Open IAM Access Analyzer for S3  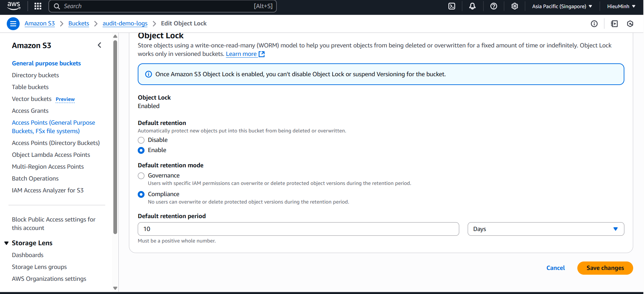(48, 190)
